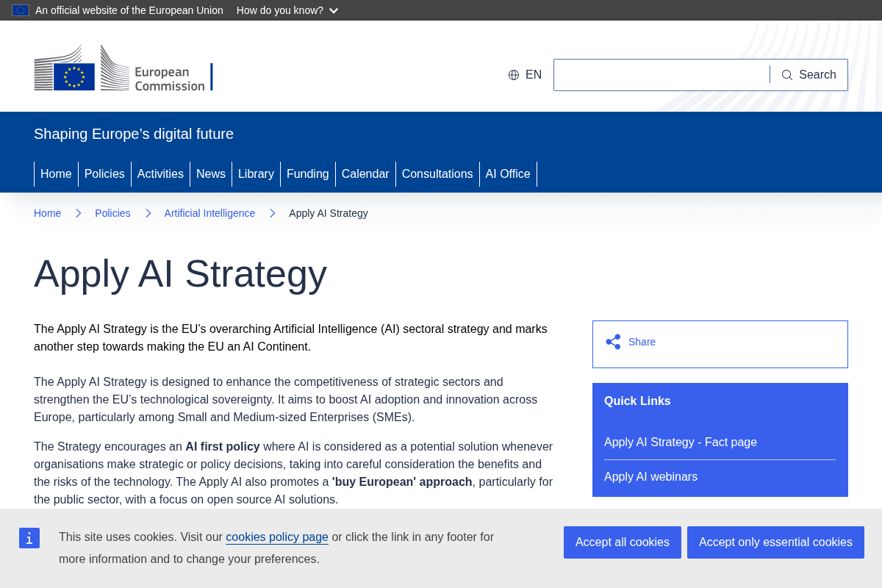The image size is (882, 588).
Task: Click the chevron arrow next to 'How do you know?'
Action: (x=334, y=10)
